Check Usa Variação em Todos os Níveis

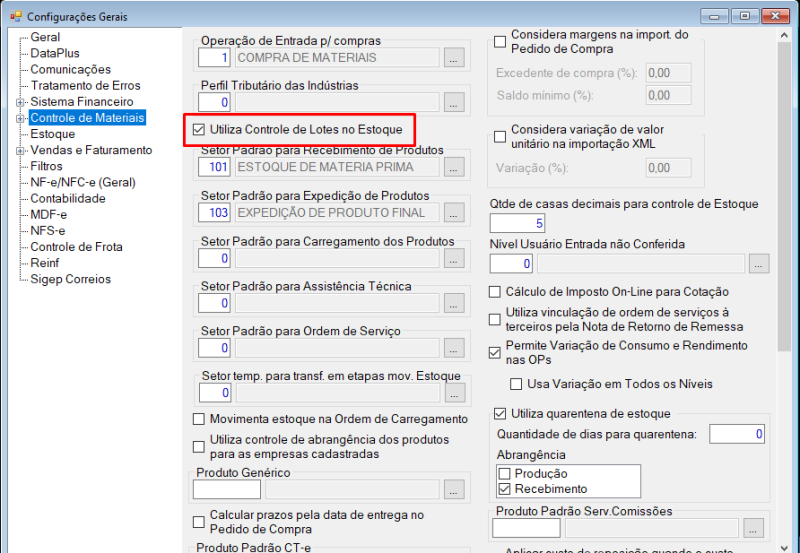tap(516, 384)
